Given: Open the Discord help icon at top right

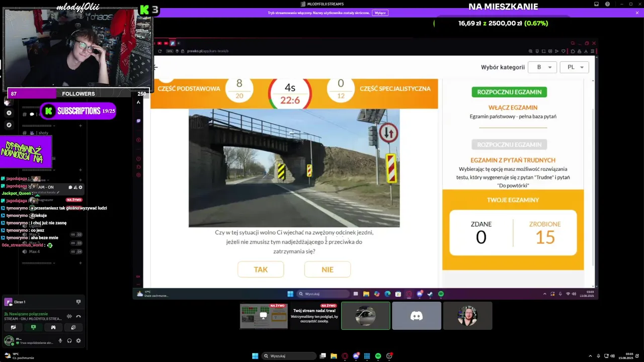Looking at the screenshot, I should click(607, 4).
